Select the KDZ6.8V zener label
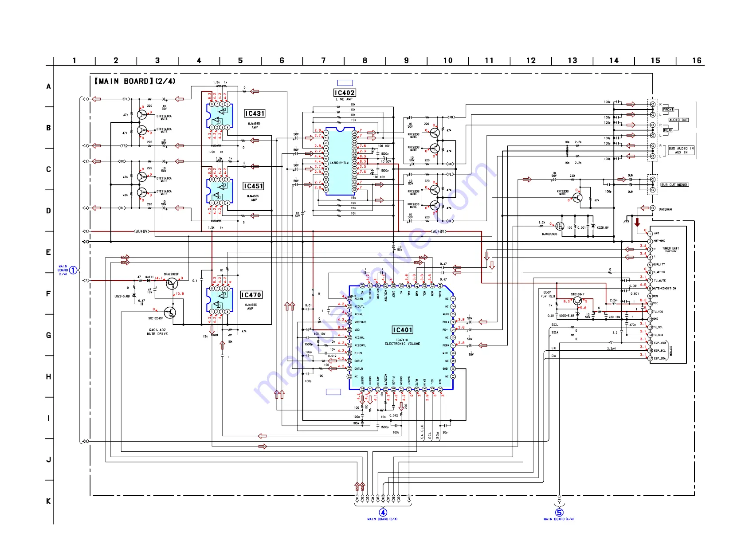745x560 pixels. (x=603, y=227)
